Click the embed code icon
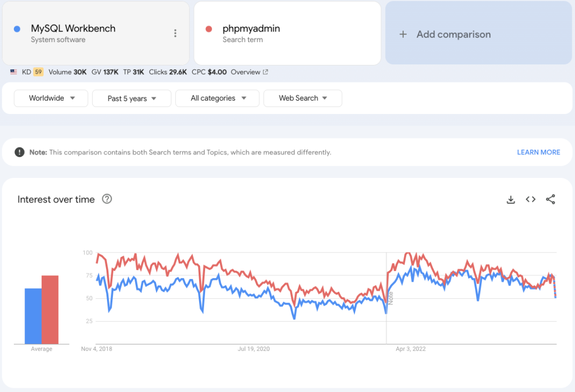The width and height of the screenshot is (575, 392). point(530,200)
